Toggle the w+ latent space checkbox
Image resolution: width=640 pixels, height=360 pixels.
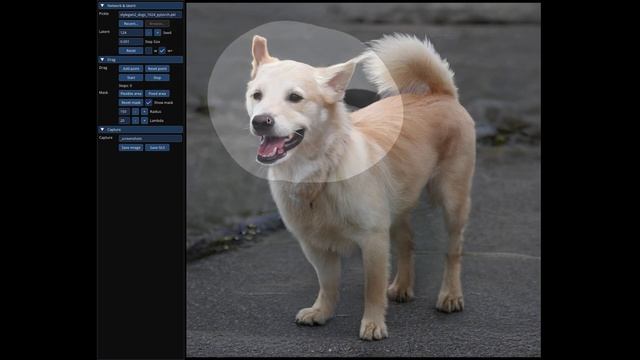coord(162,51)
